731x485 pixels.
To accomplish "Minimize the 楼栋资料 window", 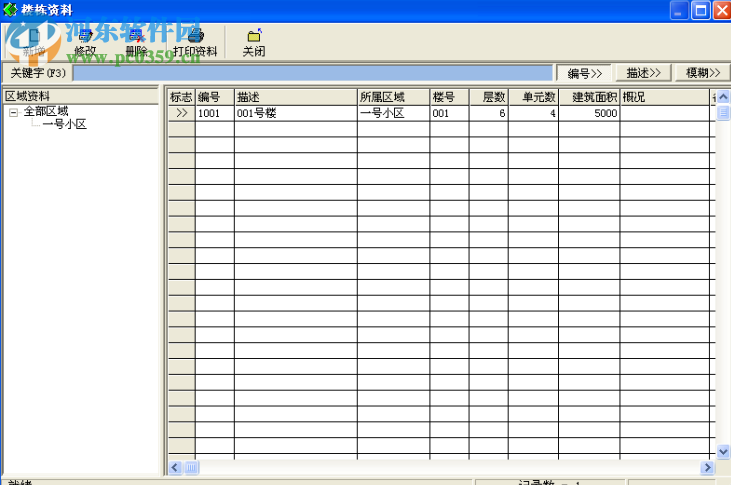I will tap(679, 10).
